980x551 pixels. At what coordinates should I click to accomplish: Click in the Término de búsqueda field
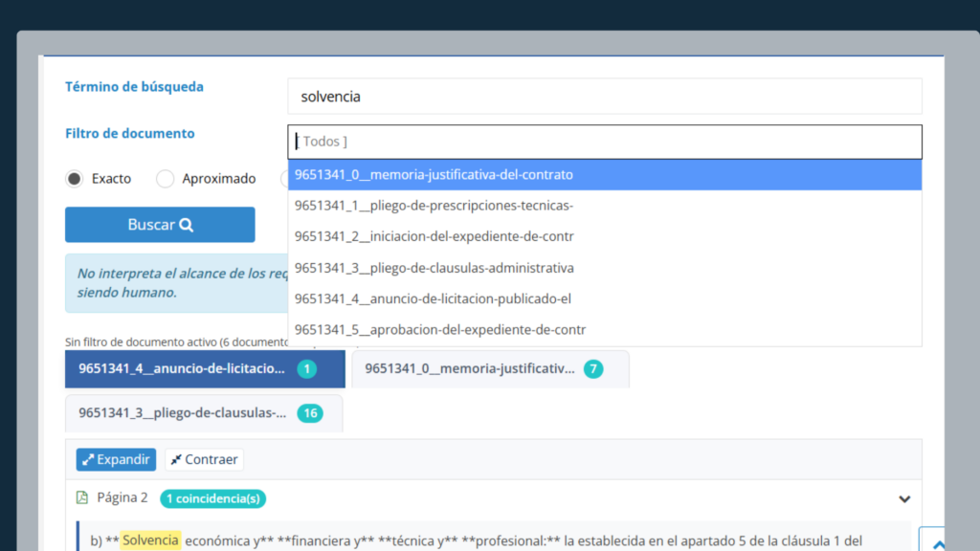605,97
